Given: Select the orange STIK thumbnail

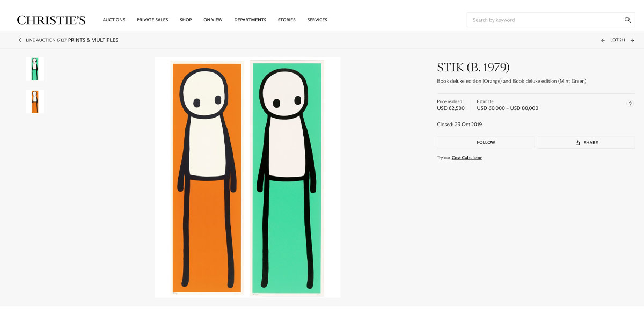Looking at the screenshot, I should [x=34, y=101].
